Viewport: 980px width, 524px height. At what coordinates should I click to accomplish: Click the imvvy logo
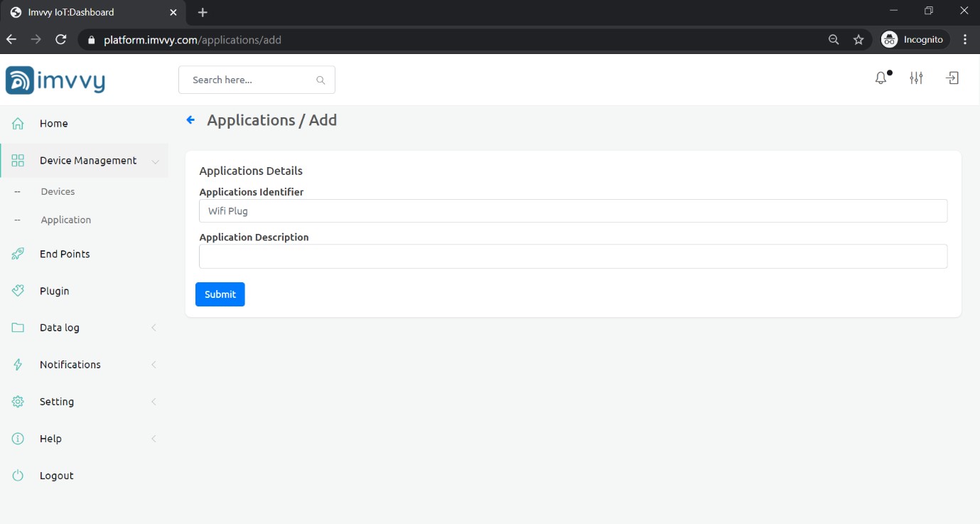55,80
